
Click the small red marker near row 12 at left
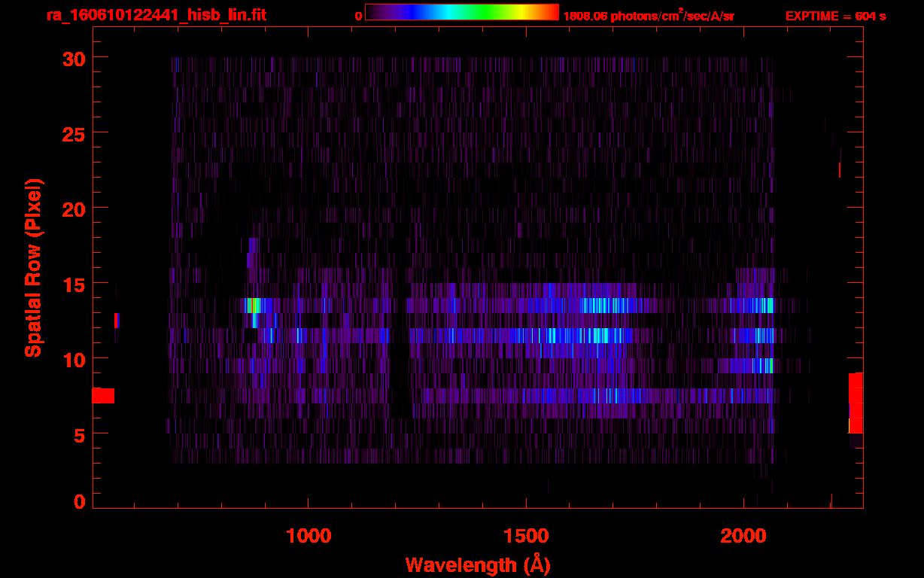click(116, 321)
